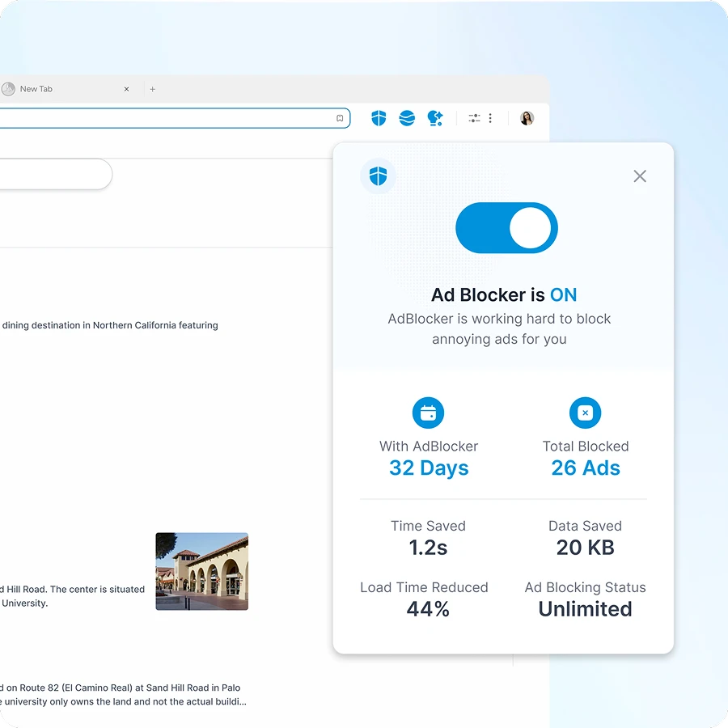Click inside the browser address bar
Screen dimensions: 728x728
162,118
